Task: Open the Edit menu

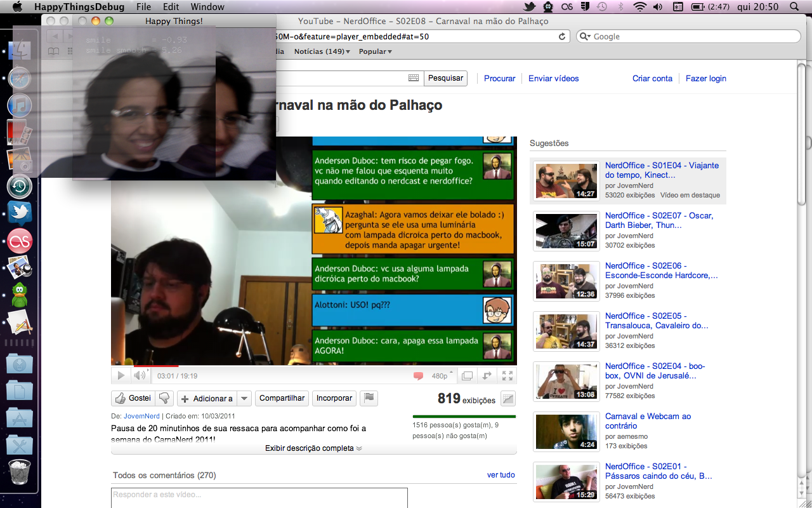Action: pos(171,7)
